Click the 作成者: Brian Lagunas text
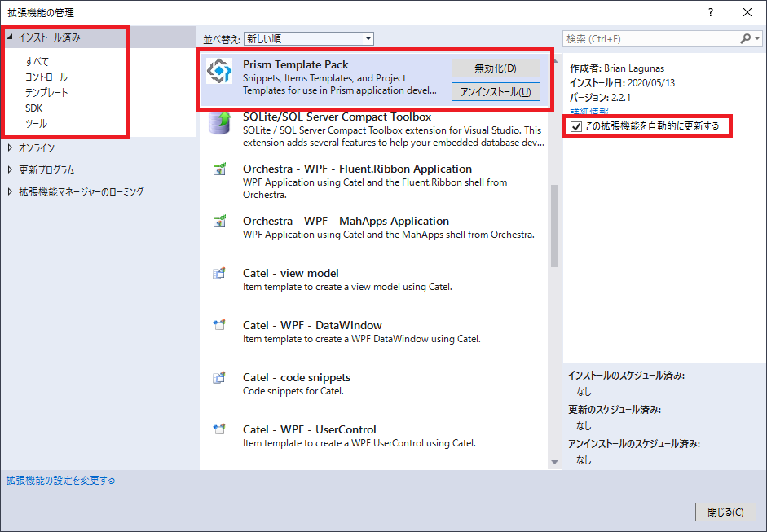 tap(617, 68)
